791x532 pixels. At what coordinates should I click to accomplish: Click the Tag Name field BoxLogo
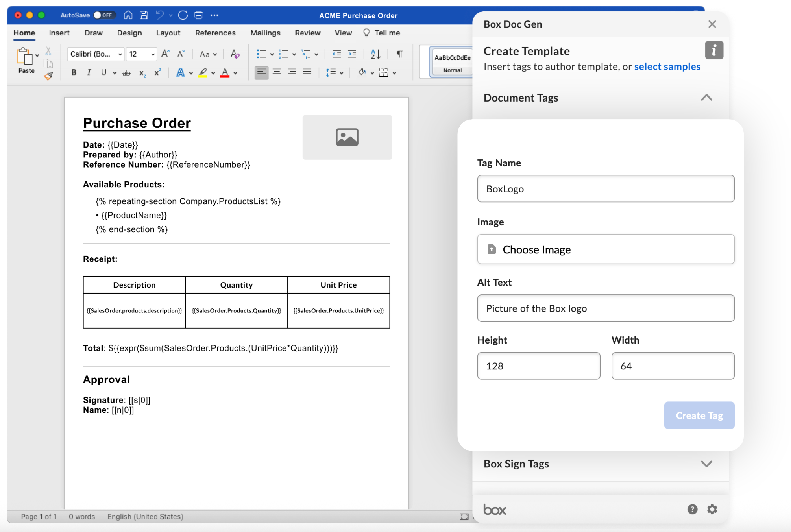606,189
